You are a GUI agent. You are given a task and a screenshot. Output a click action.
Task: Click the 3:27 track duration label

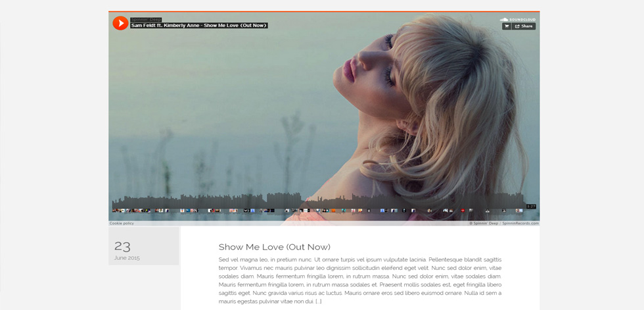531,207
